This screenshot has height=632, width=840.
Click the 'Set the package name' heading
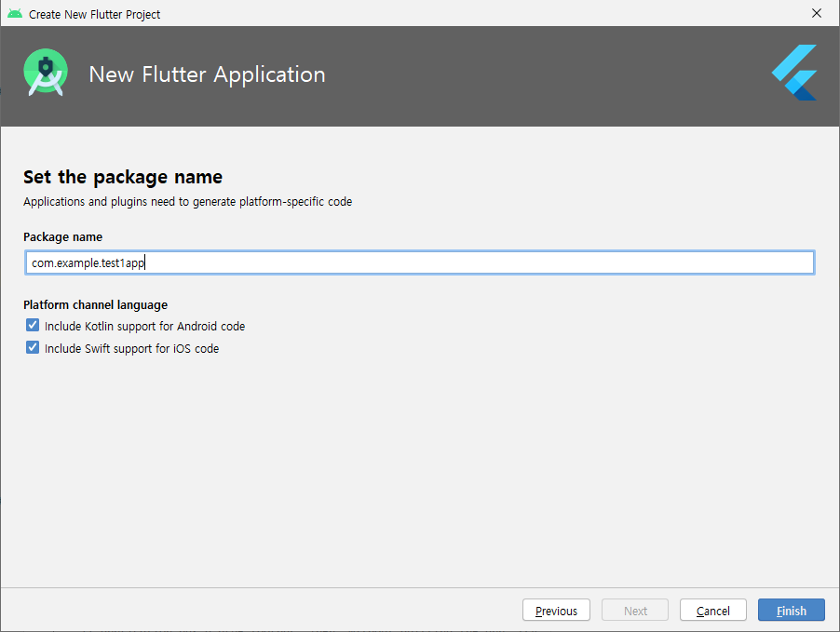coord(123,177)
